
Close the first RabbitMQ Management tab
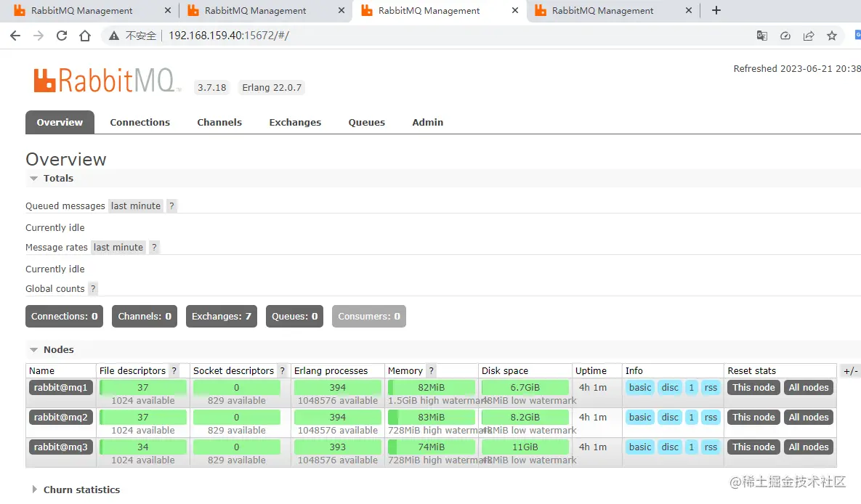[168, 10]
